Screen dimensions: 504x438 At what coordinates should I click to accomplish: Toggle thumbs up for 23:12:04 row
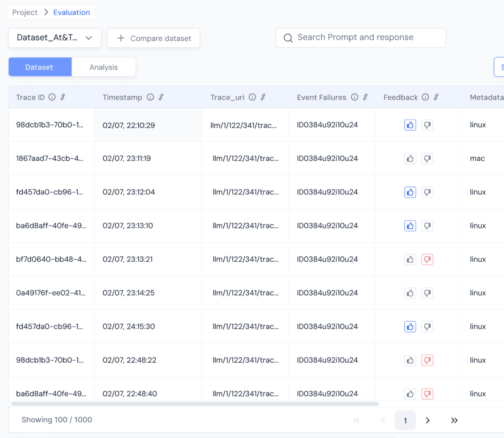410,192
